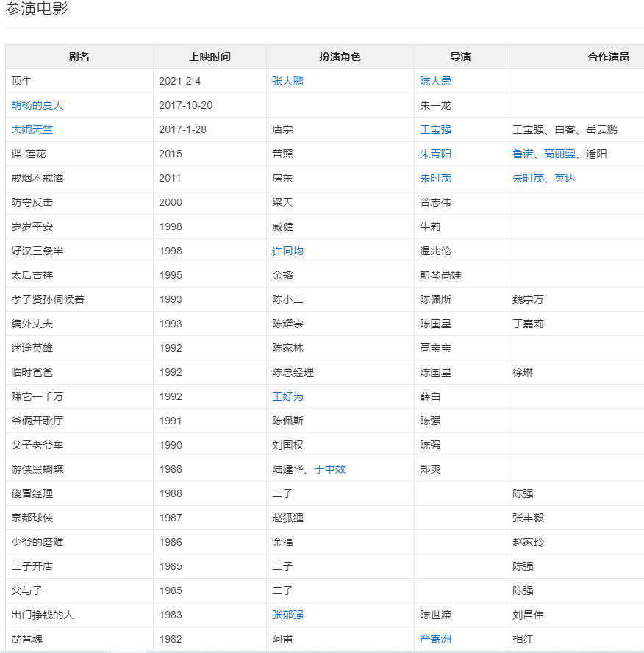Viewport: 644px width, 653px height.
Task: Open the 胡杨的夏天 movie link
Action: coord(37,105)
